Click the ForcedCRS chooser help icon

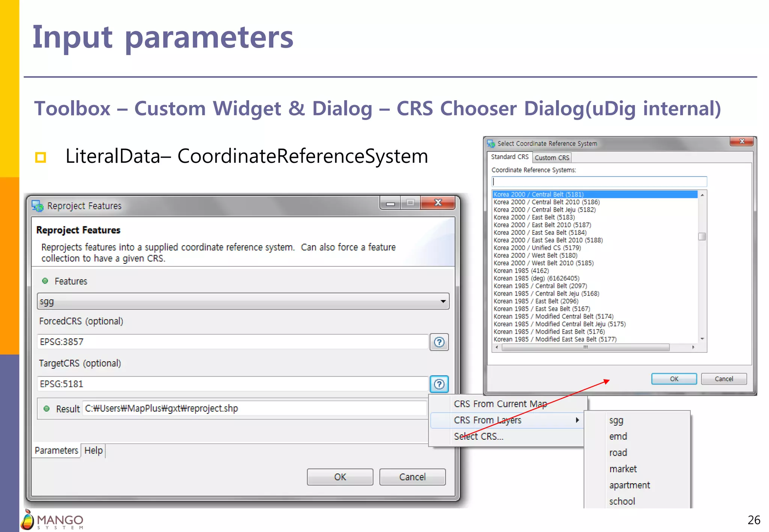point(439,342)
